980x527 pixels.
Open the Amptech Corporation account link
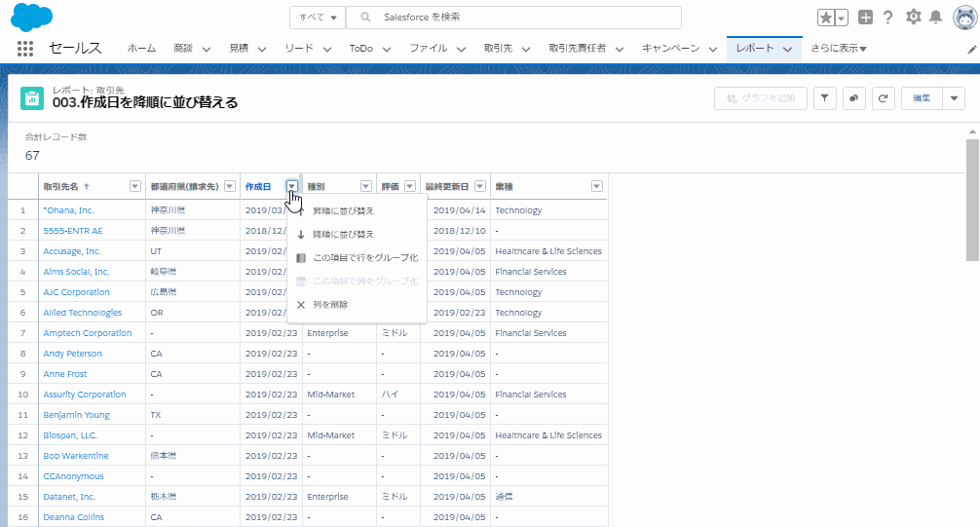(x=88, y=333)
